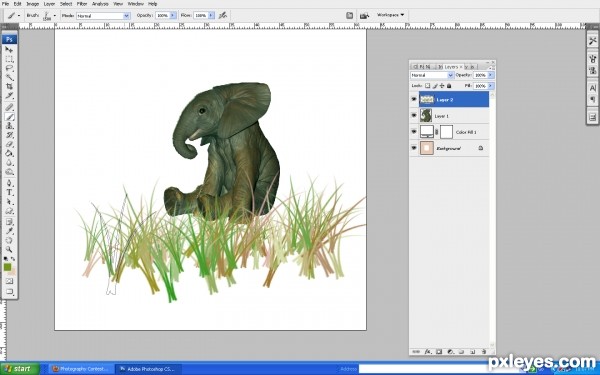Select the Crop tool
The width and height of the screenshot is (600, 375).
point(9,87)
